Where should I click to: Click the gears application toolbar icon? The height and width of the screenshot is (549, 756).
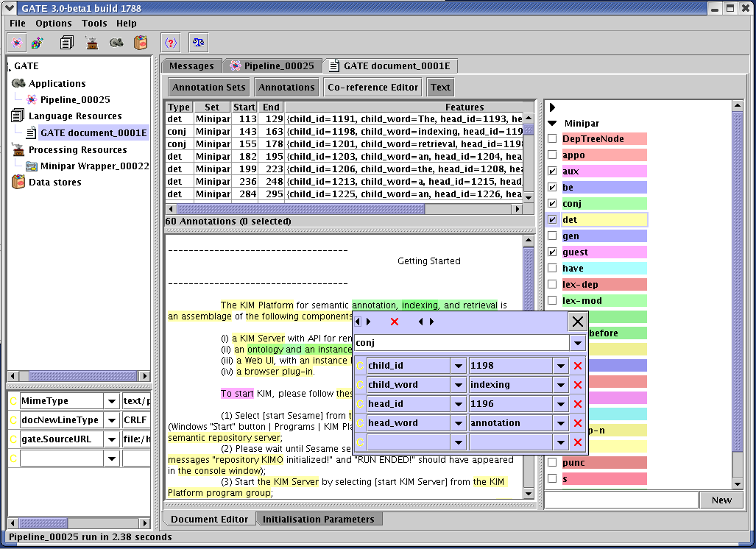point(116,43)
